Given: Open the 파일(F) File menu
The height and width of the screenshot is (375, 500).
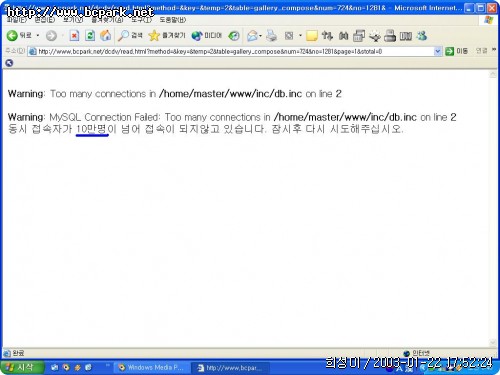Looking at the screenshot, I should tap(16, 20).
